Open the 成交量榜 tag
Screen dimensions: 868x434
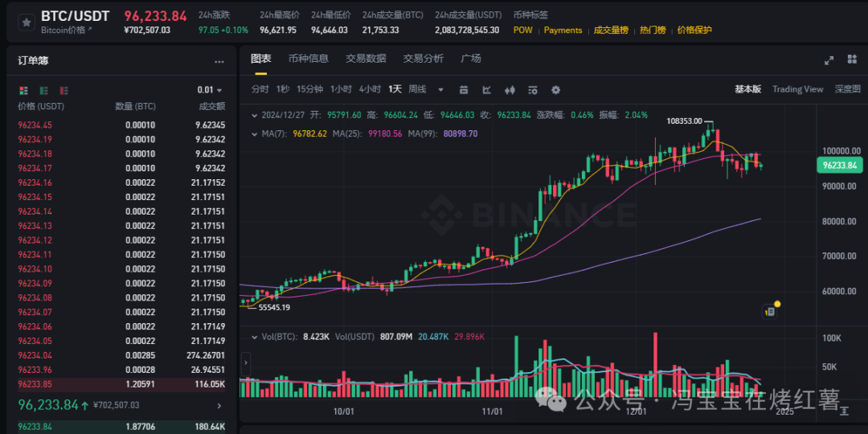tap(611, 30)
